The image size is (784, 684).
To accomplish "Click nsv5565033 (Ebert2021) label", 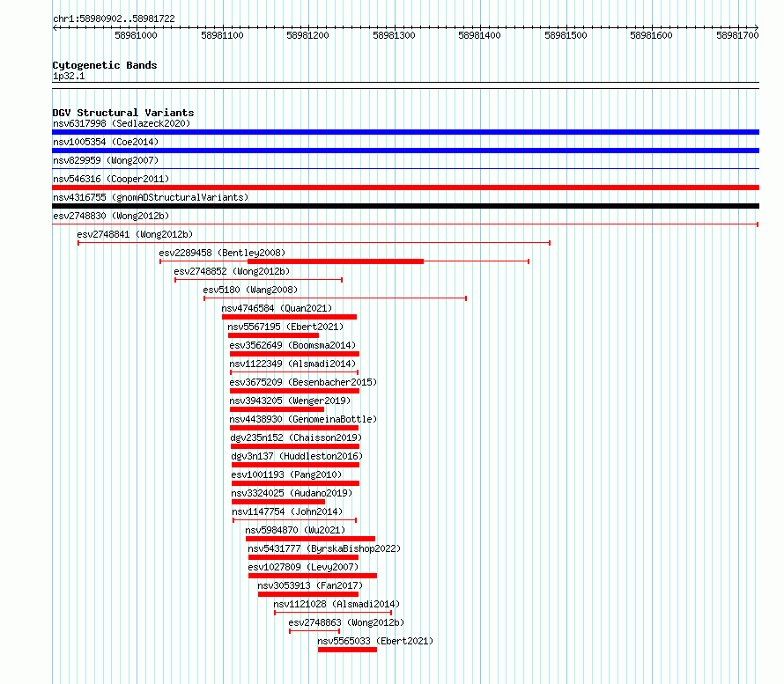I will (375, 641).
